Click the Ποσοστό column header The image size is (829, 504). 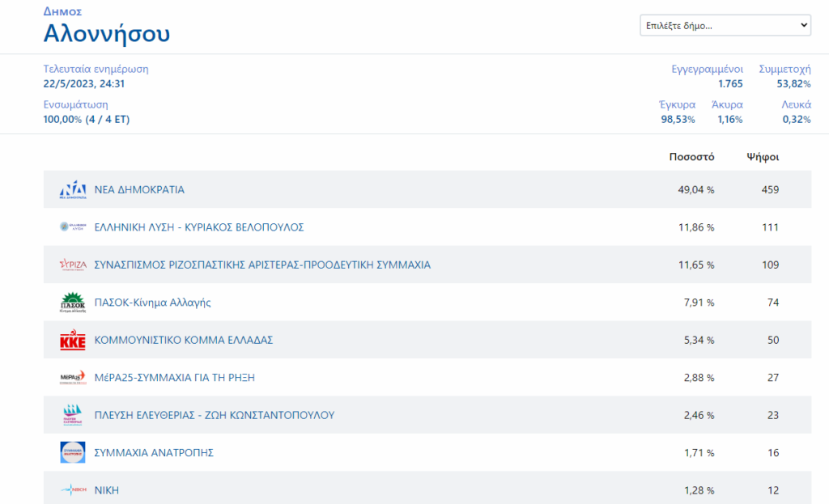coord(691,157)
